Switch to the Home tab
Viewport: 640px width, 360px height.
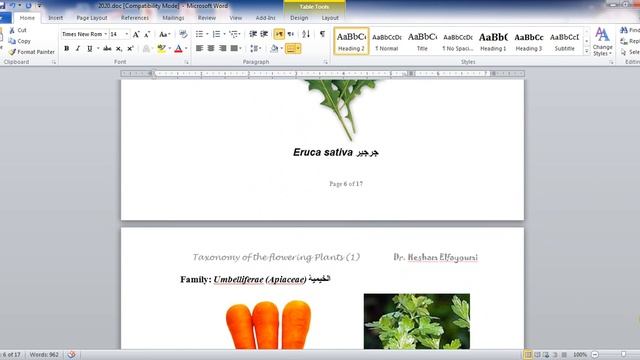click(x=27, y=18)
